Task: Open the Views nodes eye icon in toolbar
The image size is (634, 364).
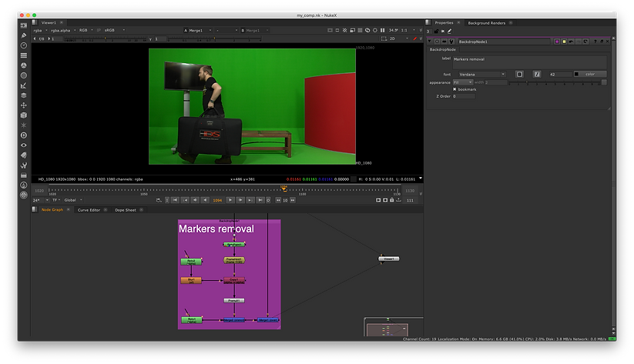Action: [x=24, y=145]
